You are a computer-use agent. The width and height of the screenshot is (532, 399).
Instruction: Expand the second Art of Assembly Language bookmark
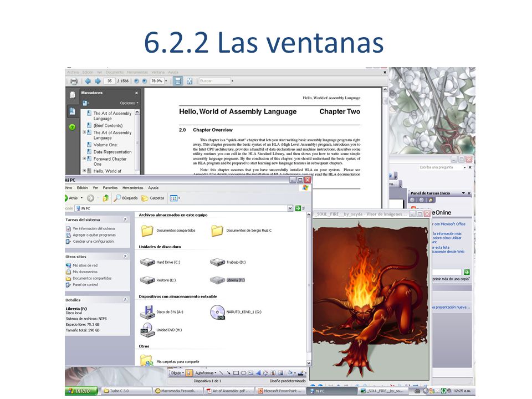point(84,132)
